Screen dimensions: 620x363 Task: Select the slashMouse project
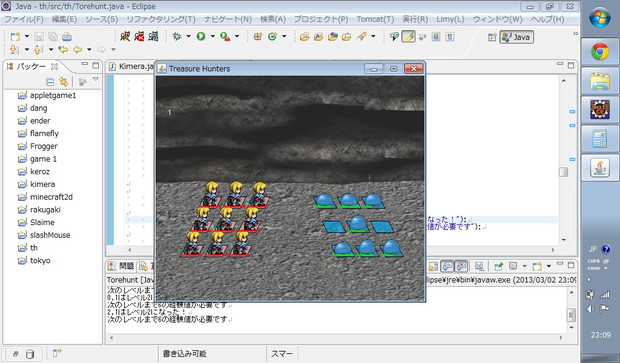(44, 235)
